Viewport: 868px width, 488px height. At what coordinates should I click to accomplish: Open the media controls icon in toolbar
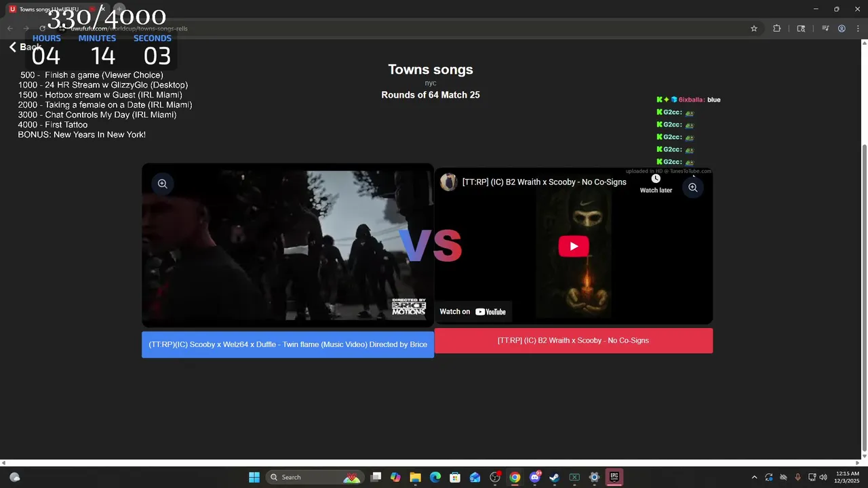(825, 28)
